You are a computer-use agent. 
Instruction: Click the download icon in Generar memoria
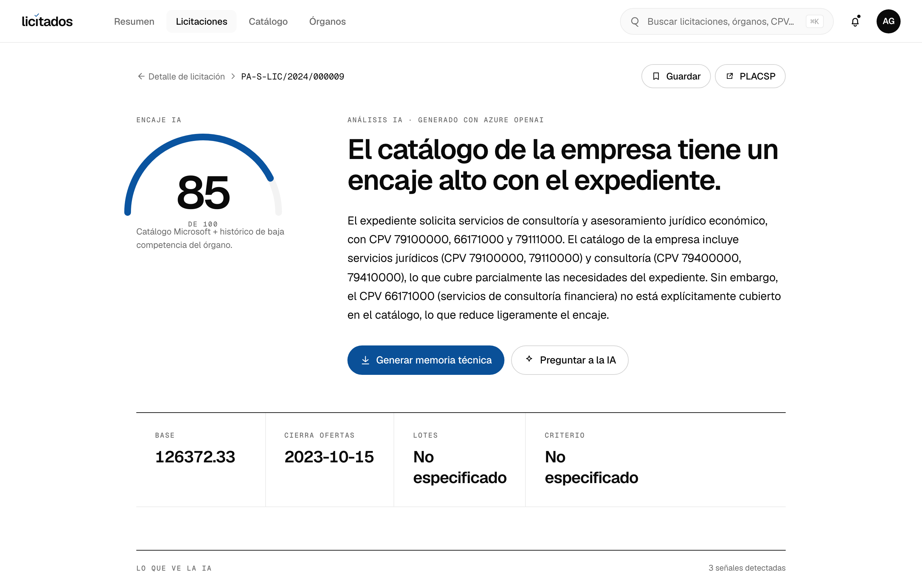tap(365, 360)
